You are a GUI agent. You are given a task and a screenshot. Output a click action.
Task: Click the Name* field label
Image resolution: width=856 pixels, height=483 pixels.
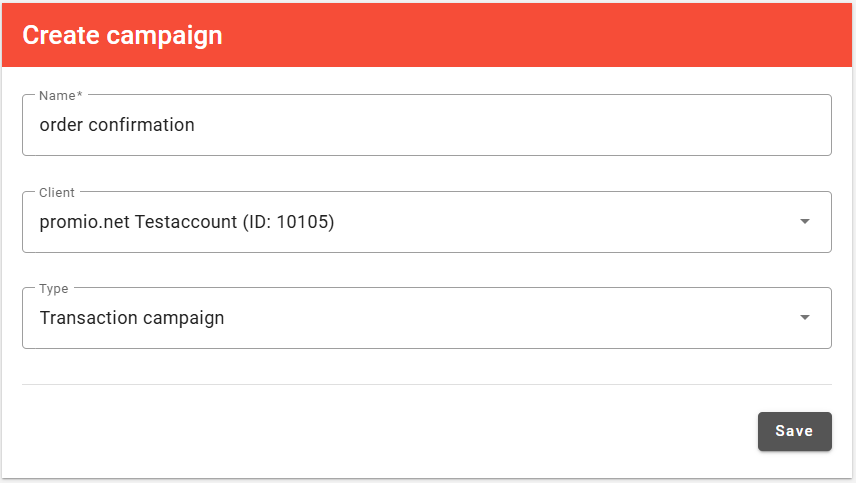click(58, 96)
